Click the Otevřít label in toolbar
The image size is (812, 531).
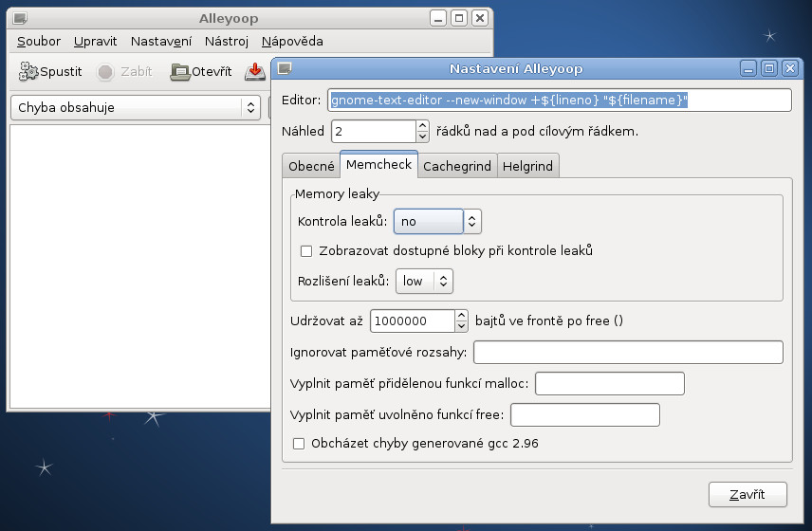point(212,72)
